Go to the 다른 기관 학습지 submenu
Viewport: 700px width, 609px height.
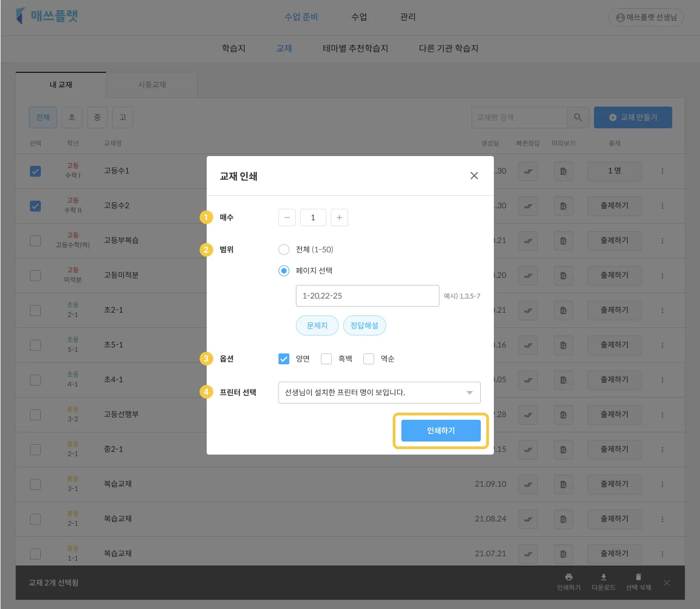coord(449,48)
